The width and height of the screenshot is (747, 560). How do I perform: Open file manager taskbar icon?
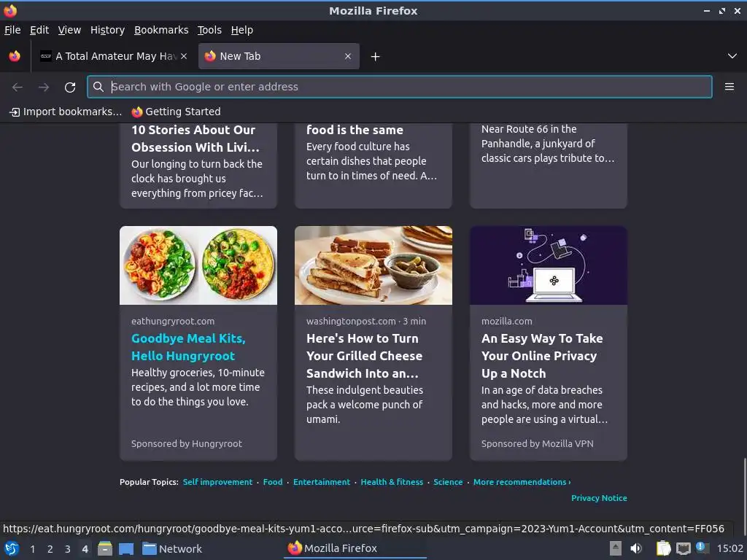pyautogui.click(x=105, y=548)
